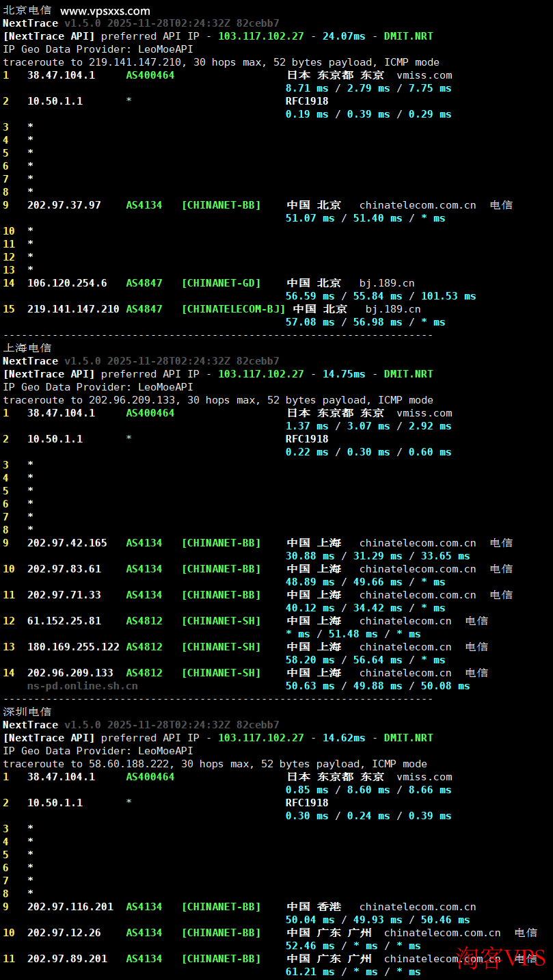553x980 pixels.
Task: Select IP address 202.97.42.165
Action: 67,543
